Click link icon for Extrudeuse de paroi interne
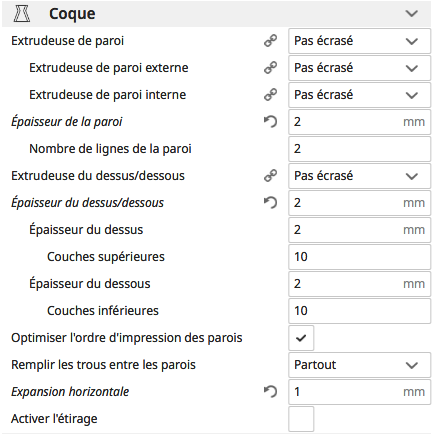The image size is (438, 434). pyautogui.click(x=270, y=95)
